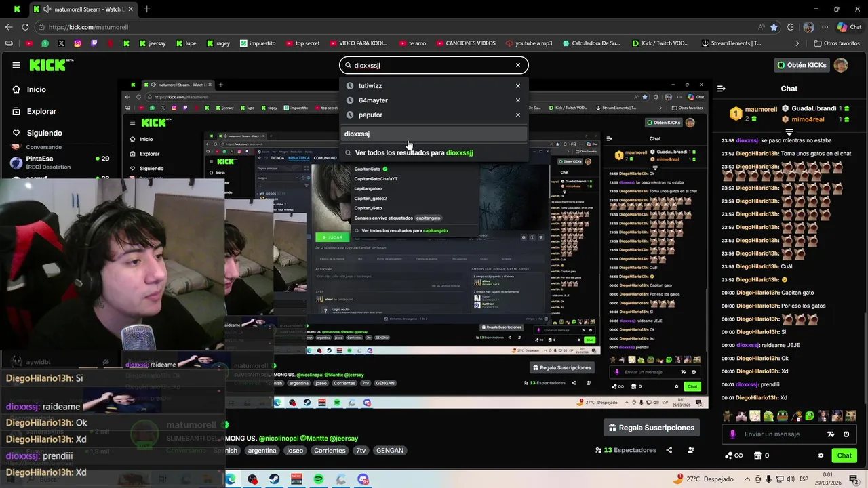Open a new browser tab

tap(146, 9)
